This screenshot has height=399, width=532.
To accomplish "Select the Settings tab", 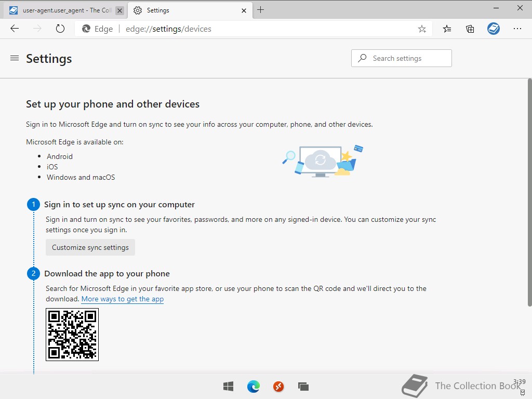I will [190, 10].
